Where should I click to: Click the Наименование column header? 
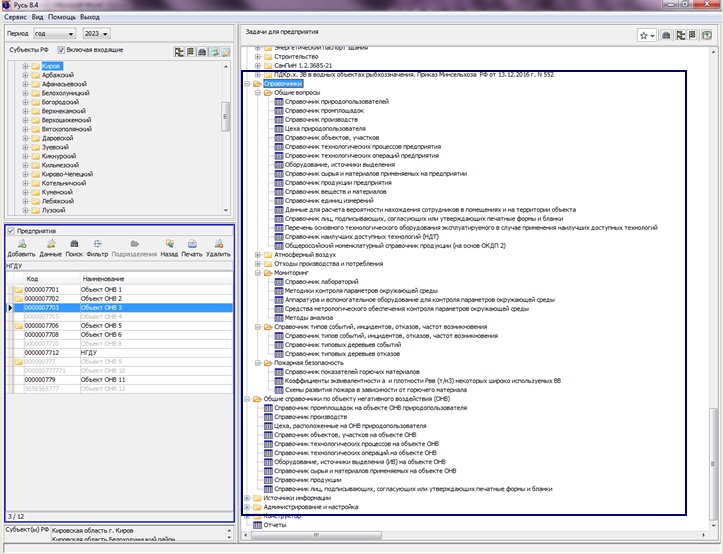pyautogui.click(x=102, y=279)
